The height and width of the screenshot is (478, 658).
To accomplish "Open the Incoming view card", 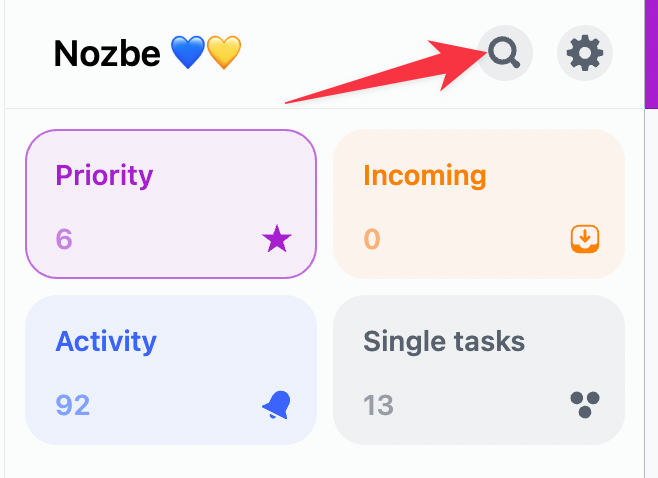I will (x=479, y=204).
